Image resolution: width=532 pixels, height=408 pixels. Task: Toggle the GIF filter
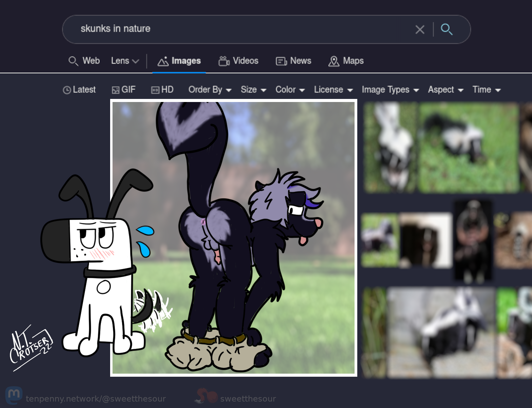[124, 90]
